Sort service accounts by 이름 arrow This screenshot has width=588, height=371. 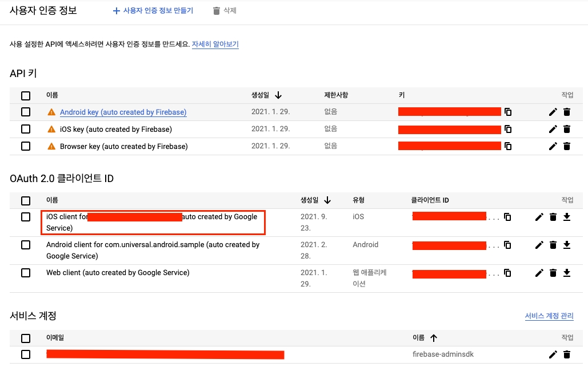tap(433, 338)
